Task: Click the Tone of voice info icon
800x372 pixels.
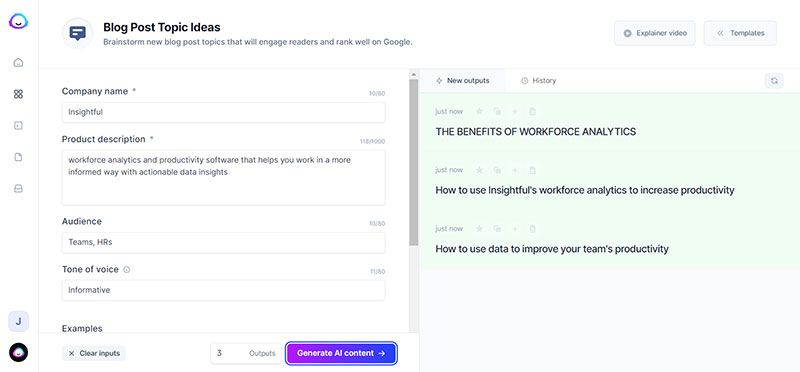Action: click(x=127, y=269)
